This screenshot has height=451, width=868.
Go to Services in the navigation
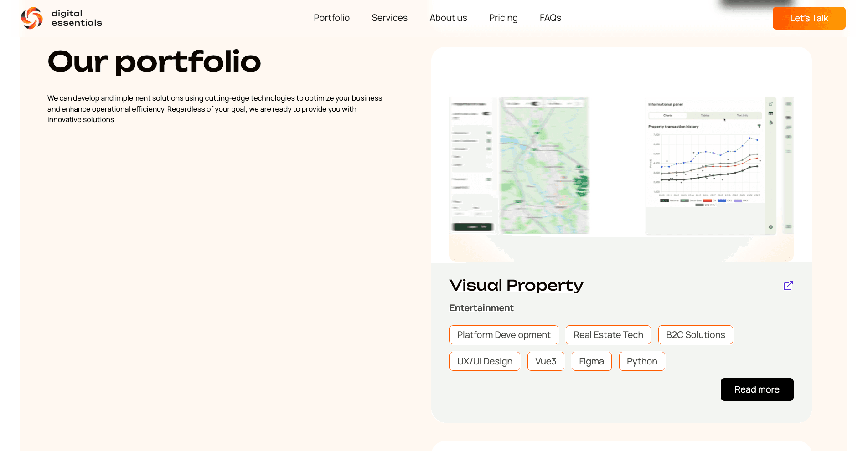[x=389, y=18]
